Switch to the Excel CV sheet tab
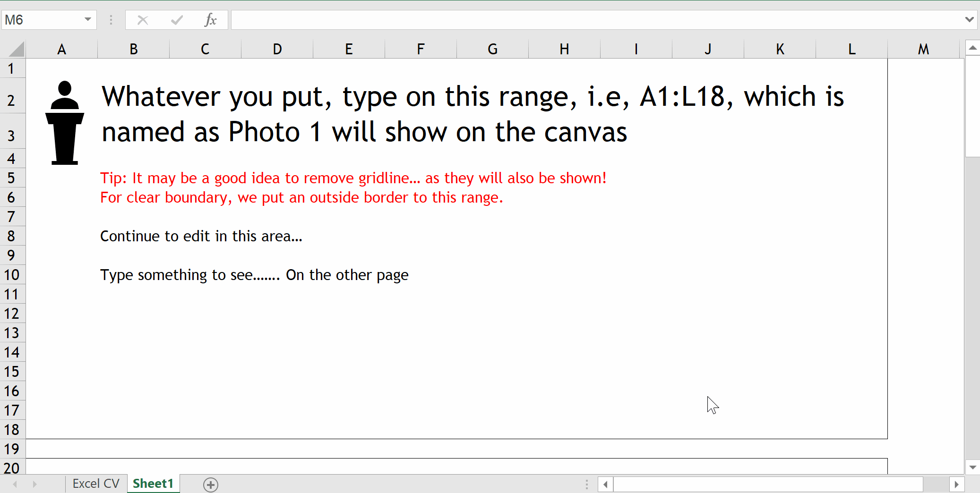Screen dimensions: 980x493 (x=96, y=484)
